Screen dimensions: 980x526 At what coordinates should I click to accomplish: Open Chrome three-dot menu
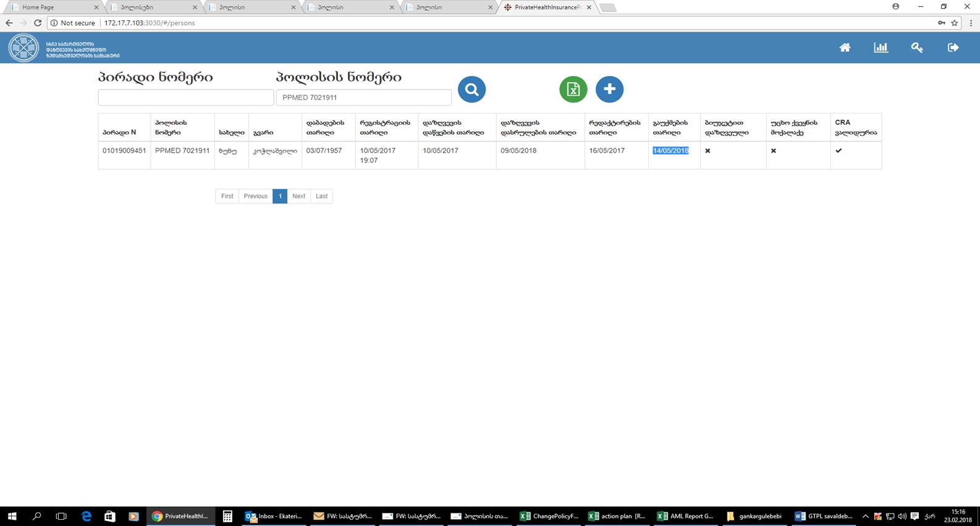coord(971,23)
